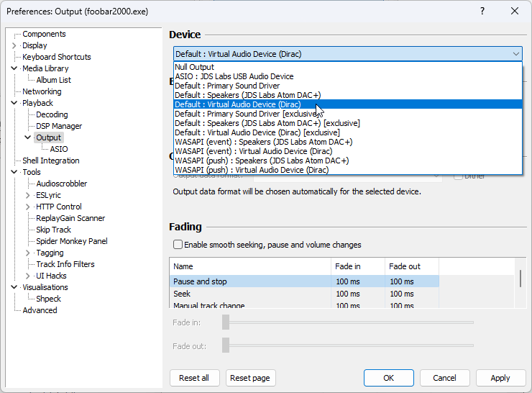Screen dimensions: 532x393
Task: Click the Apply button
Action: (500, 378)
